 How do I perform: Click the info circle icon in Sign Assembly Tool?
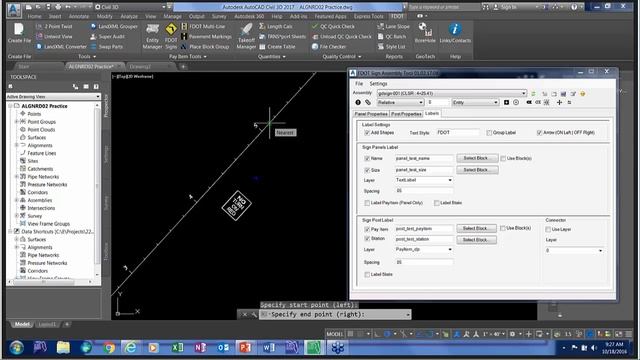(358, 102)
